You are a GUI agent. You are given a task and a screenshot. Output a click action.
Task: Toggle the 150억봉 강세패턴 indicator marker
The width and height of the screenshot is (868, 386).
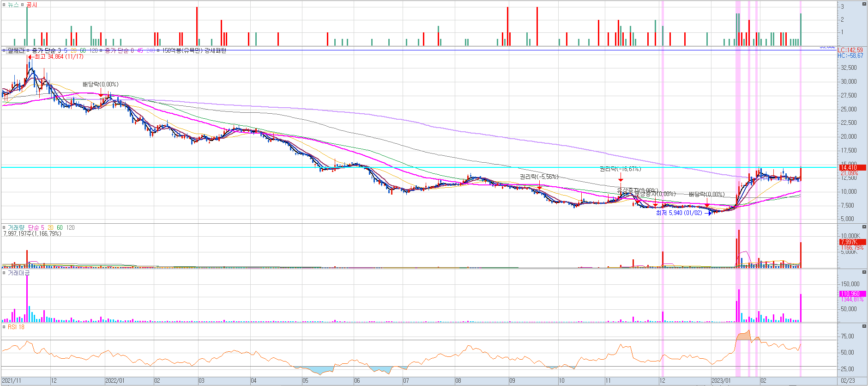pos(158,50)
